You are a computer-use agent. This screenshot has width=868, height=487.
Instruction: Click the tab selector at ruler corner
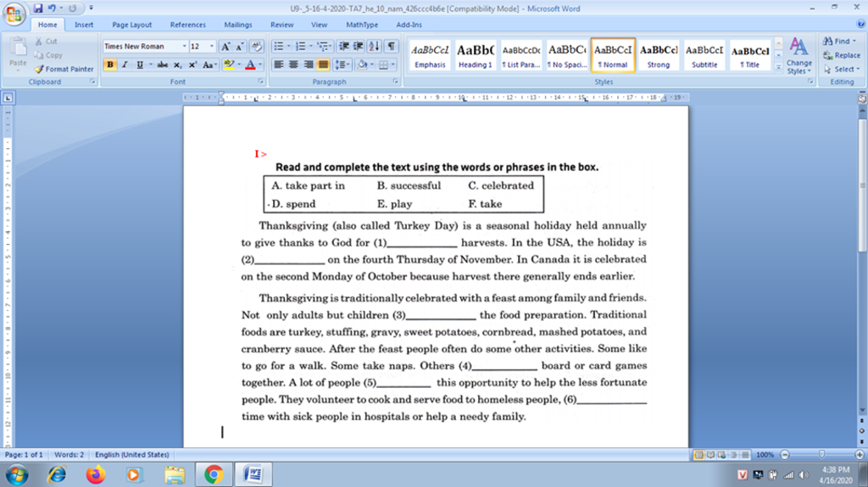(x=8, y=98)
